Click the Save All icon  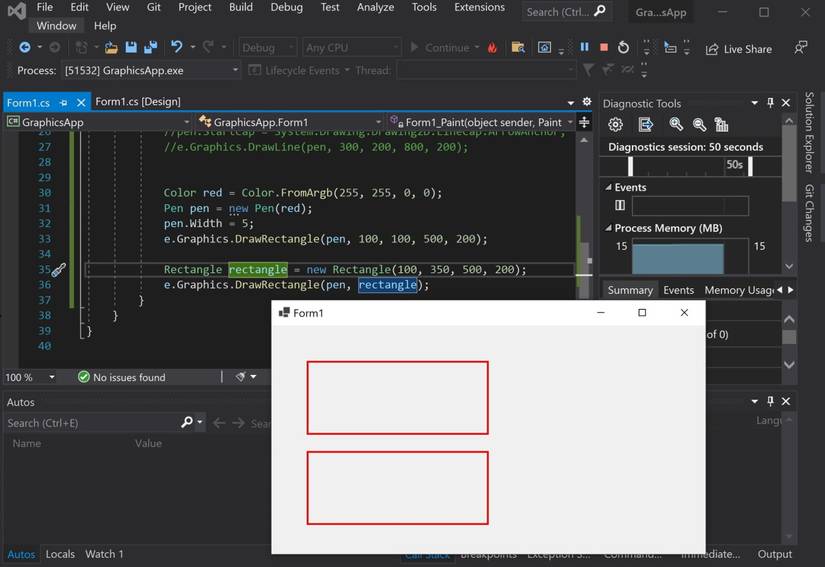click(x=150, y=48)
